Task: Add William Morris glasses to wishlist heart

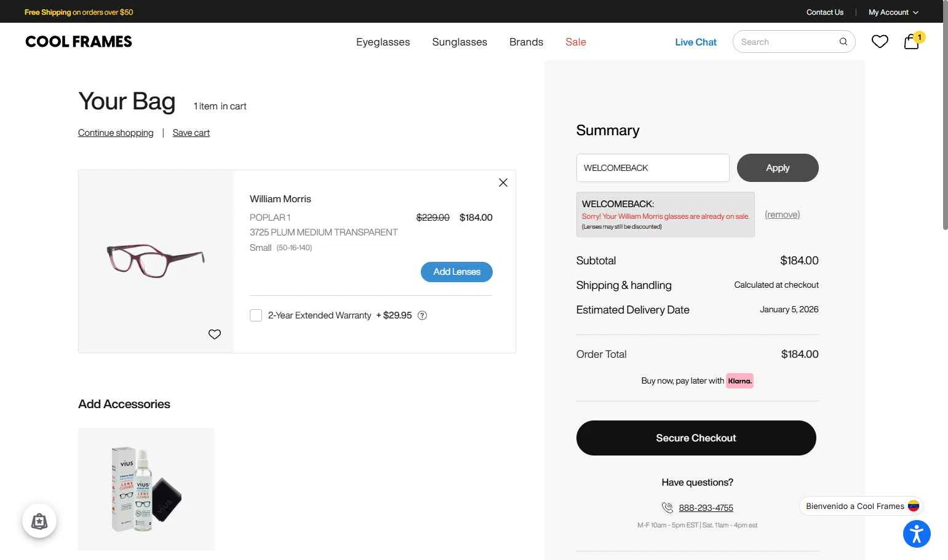Action: [215, 334]
